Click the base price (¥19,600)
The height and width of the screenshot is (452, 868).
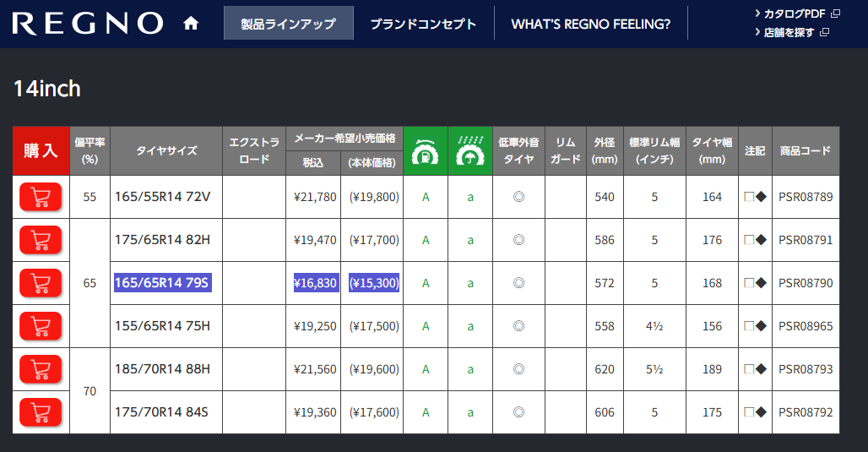point(374,369)
